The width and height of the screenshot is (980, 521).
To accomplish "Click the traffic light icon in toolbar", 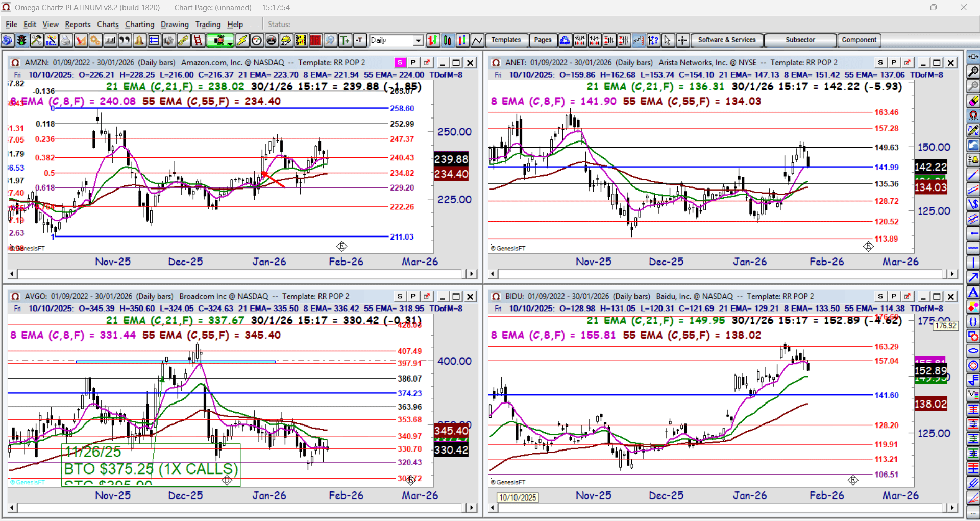I will 22,40.
